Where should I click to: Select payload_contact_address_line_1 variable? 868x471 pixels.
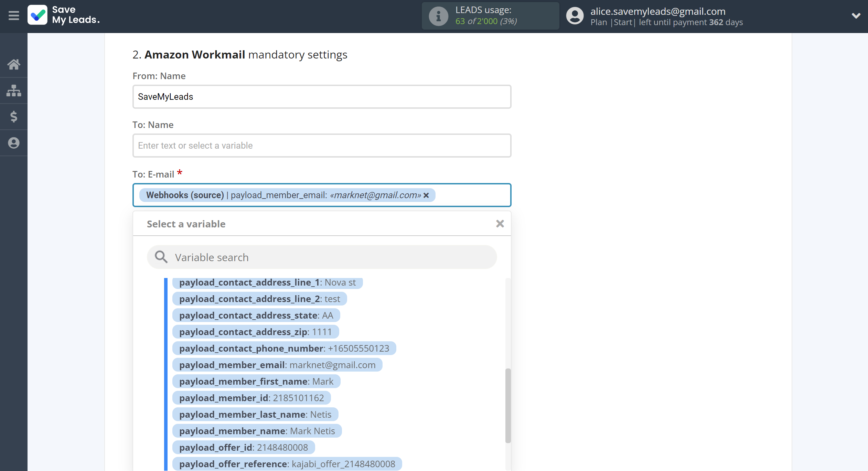[x=267, y=282]
